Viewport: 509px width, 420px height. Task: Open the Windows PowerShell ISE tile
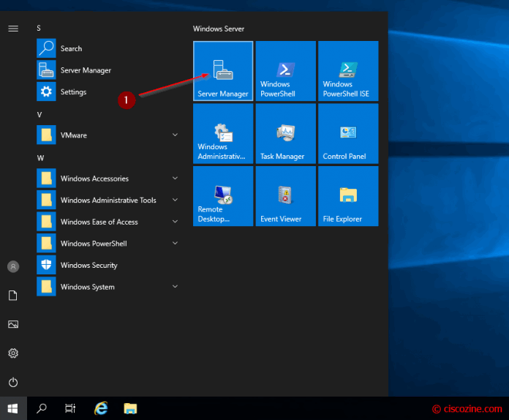(348, 71)
